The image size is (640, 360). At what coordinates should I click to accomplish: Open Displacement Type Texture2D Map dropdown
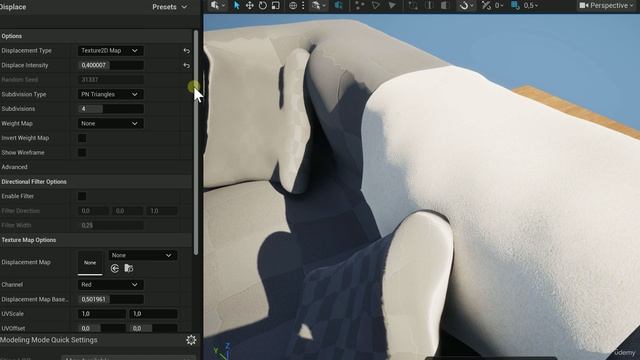click(111, 51)
